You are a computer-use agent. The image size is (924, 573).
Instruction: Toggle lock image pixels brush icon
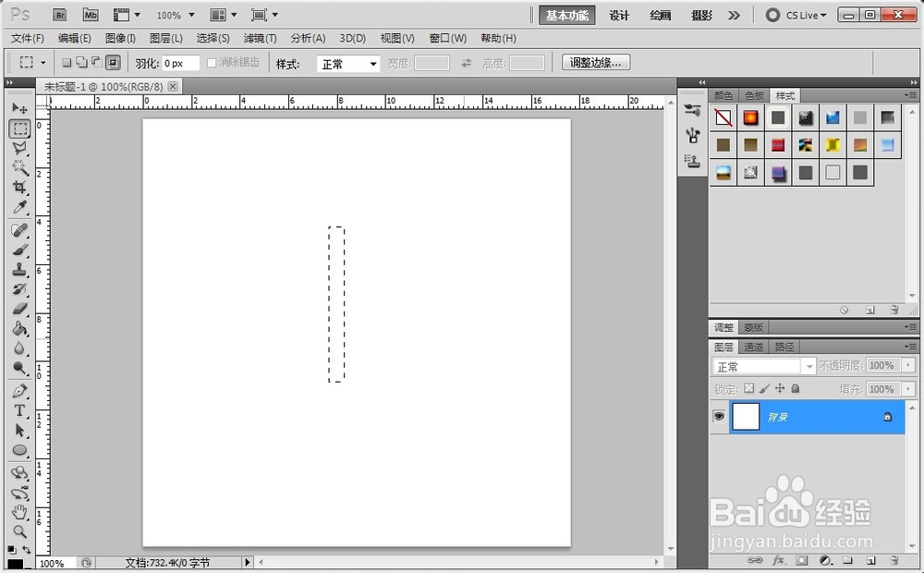point(764,388)
